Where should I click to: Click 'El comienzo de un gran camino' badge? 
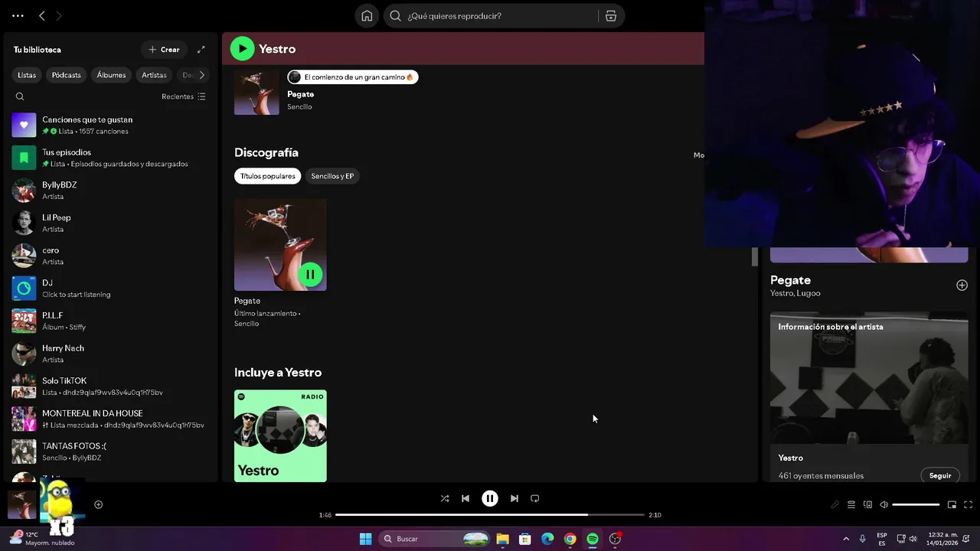pyautogui.click(x=353, y=77)
